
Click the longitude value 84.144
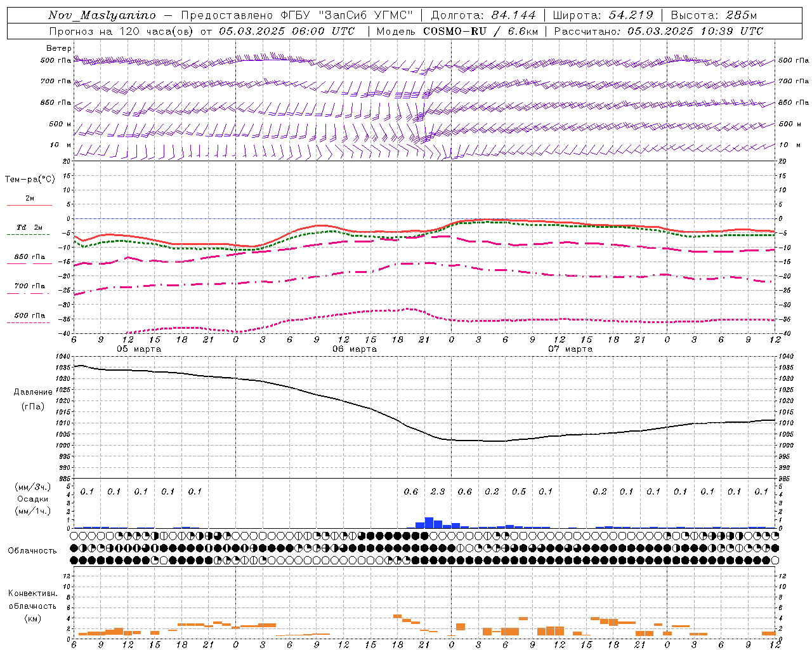pyautogui.click(x=514, y=15)
